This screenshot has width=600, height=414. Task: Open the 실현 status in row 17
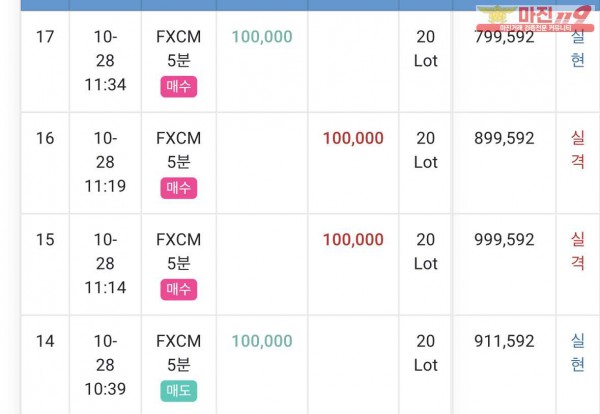pos(577,49)
